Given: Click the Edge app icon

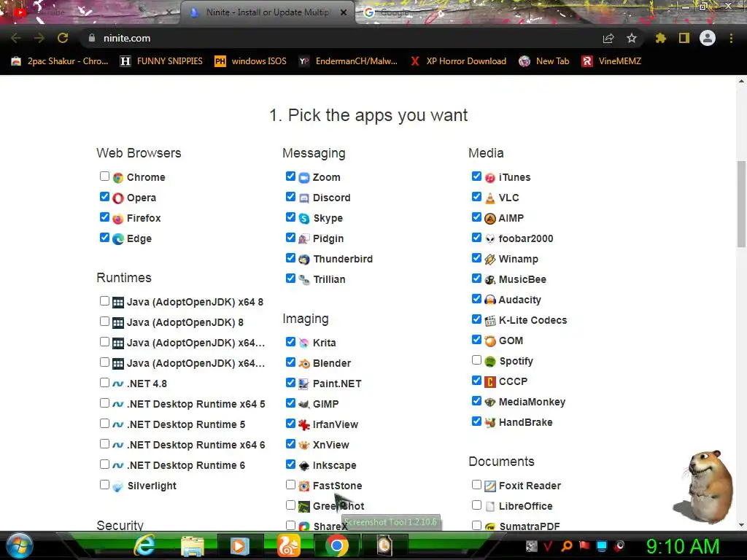Looking at the screenshot, I should pos(118,239).
